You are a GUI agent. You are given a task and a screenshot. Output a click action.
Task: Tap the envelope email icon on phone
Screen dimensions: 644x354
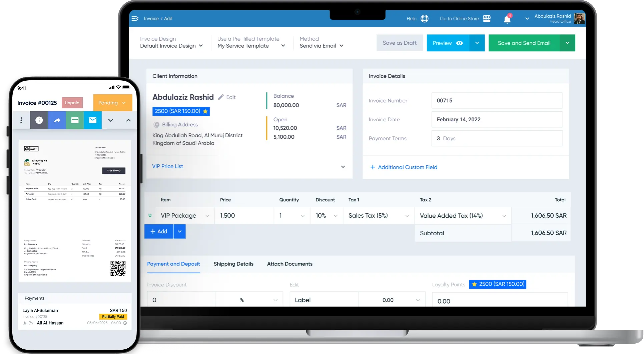pyautogui.click(x=93, y=120)
